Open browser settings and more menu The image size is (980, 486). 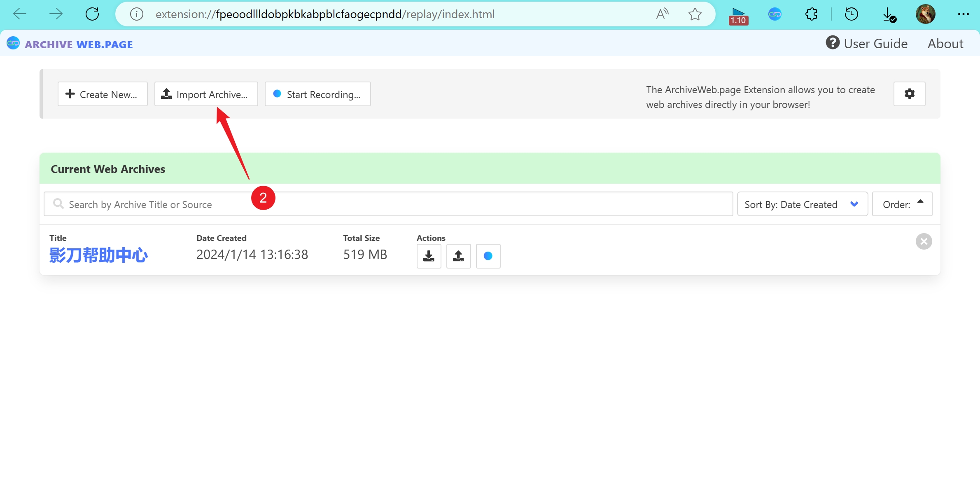pyautogui.click(x=963, y=14)
